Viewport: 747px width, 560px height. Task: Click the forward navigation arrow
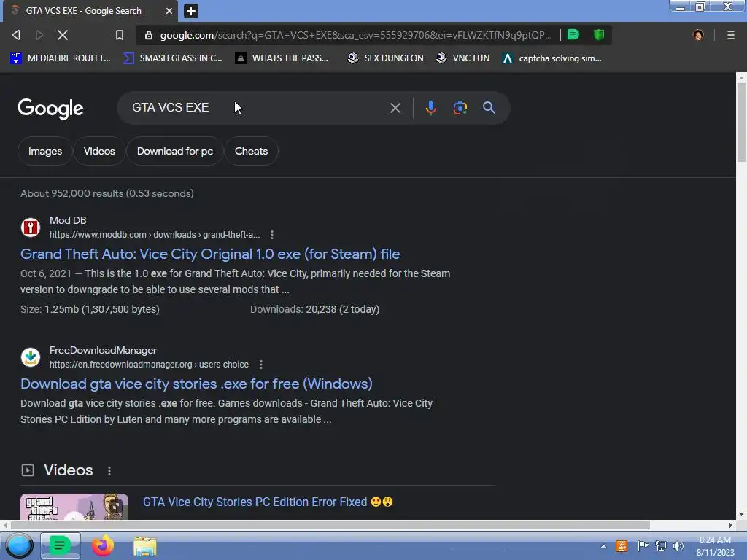click(x=39, y=35)
